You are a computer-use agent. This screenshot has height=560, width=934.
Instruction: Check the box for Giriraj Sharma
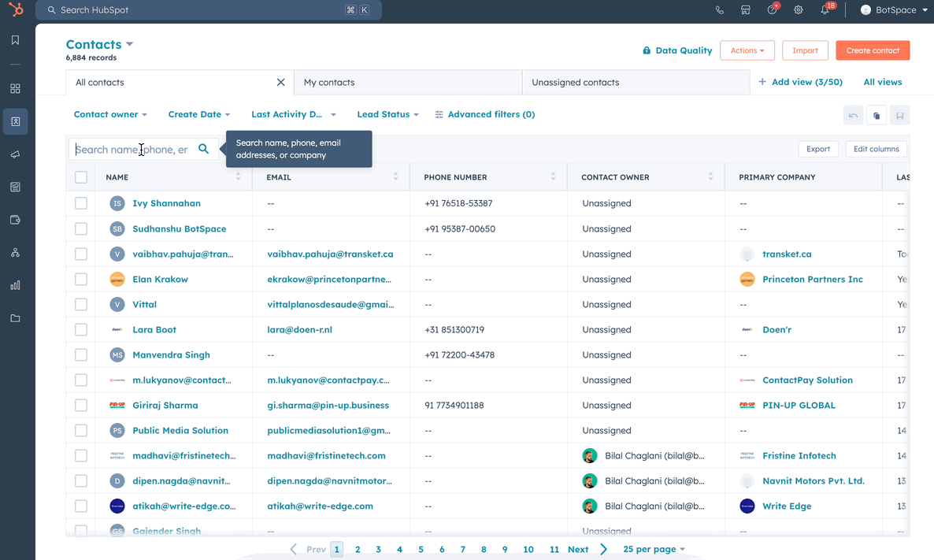[x=81, y=405]
